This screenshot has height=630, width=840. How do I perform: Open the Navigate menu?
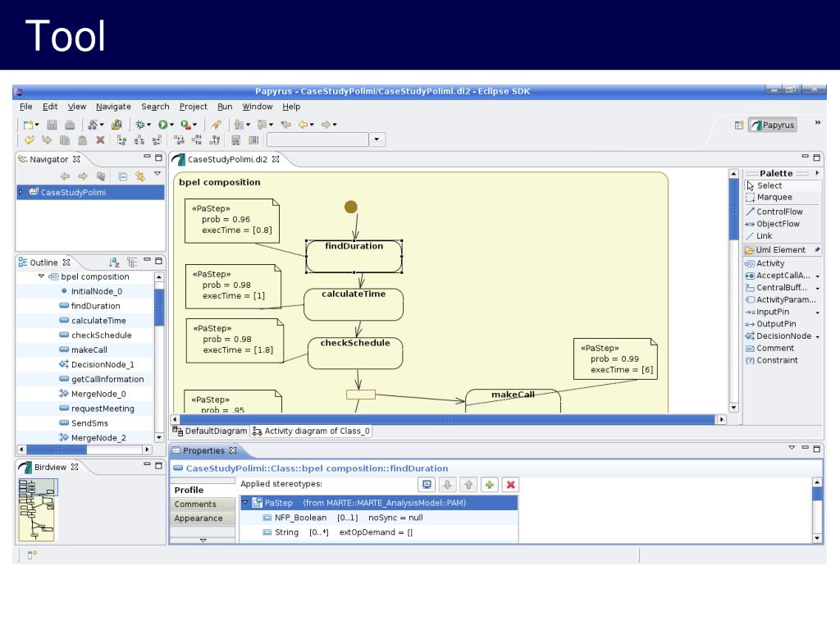(113, 107)
